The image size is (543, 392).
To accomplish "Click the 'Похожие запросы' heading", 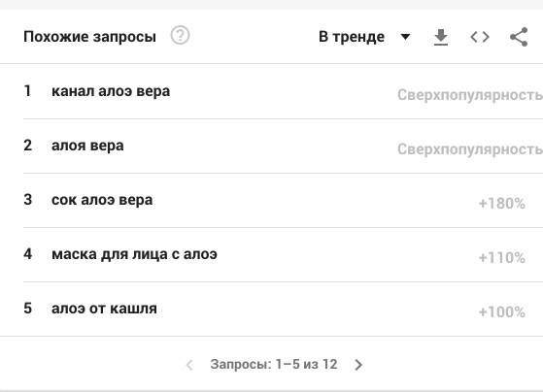I will 90,37.
